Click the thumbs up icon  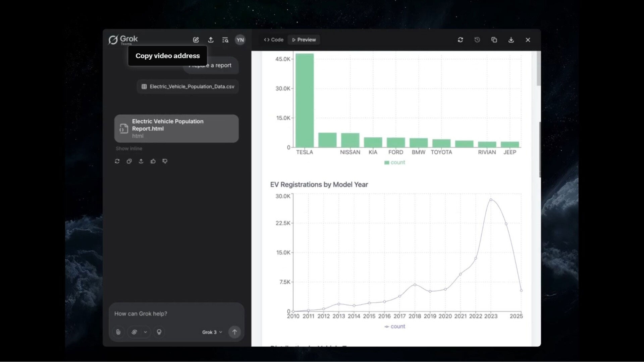coord(153,161)
